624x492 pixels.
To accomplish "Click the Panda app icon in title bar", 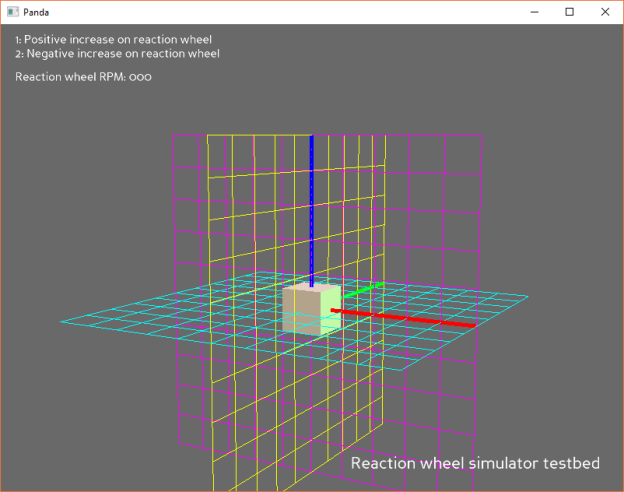I will click(13, 12).
